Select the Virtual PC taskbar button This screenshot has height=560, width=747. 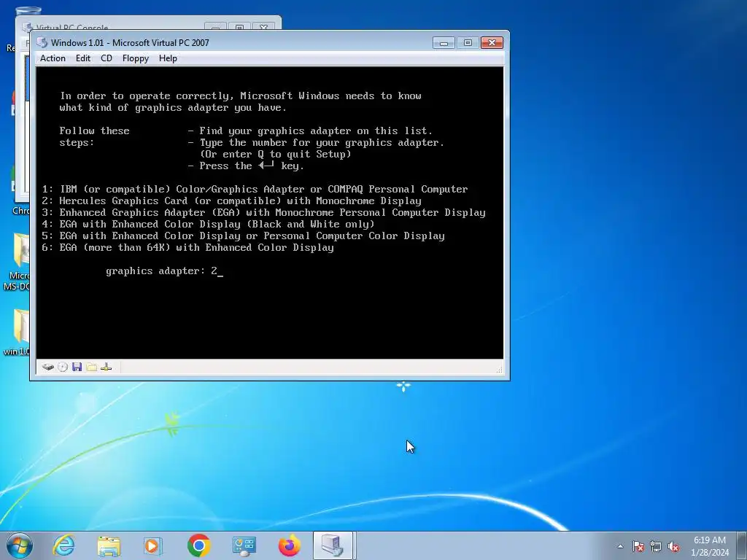pyautogui.click(x=333, y=545)
